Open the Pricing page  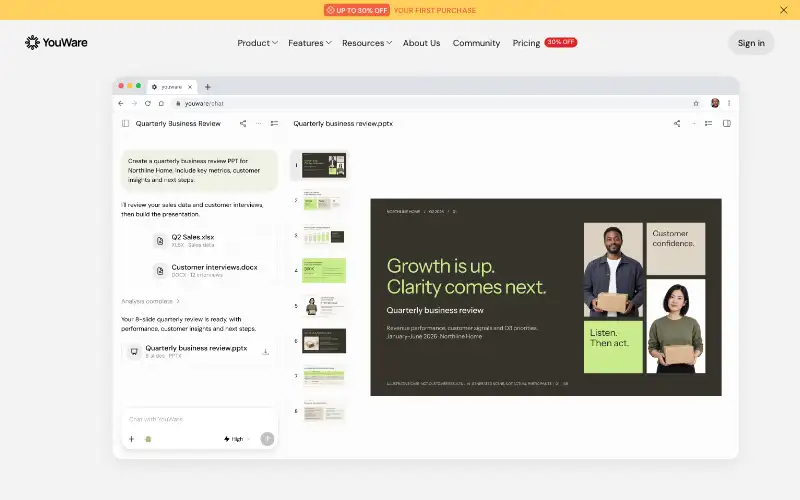click(526, 43)
